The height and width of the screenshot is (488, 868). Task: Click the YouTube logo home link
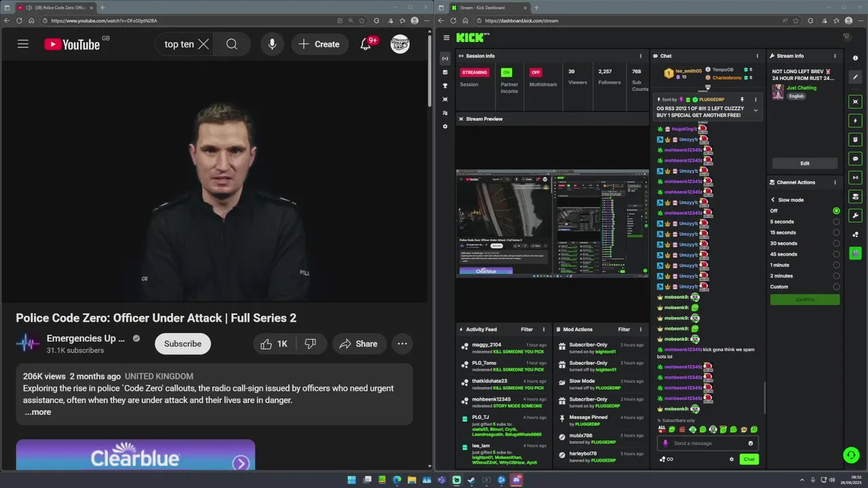click(72, 44)
